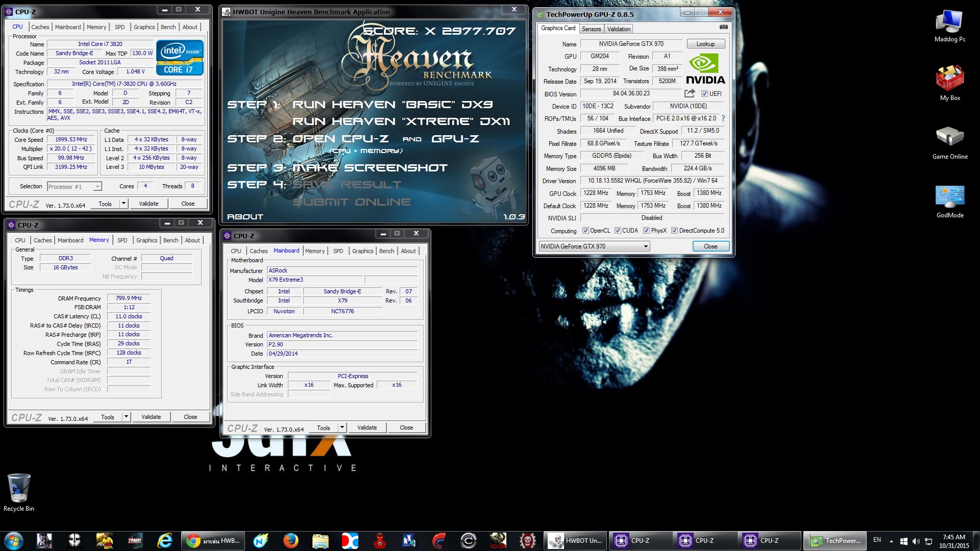Viewport: 980px width, 551px height.
Task: Click the volume icon in system tray
Action: pyautogui.click(x=916, y=541)
